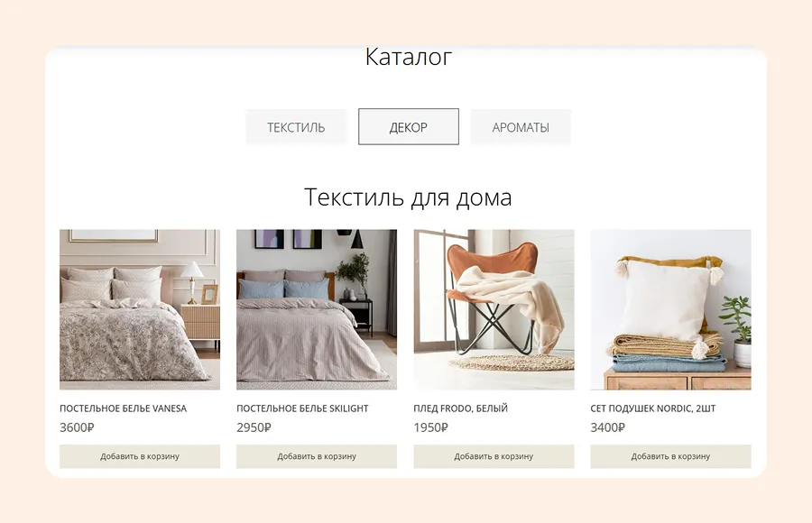Open the ТЕКСТИЛЬ catalog tab

tap(296, 127)
